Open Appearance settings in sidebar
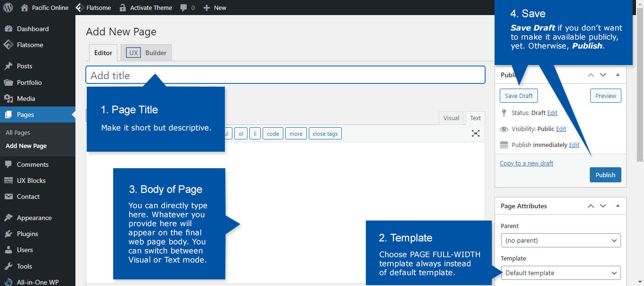The height and width of the screenshot is (286, 644). click(x=34, y=218)
